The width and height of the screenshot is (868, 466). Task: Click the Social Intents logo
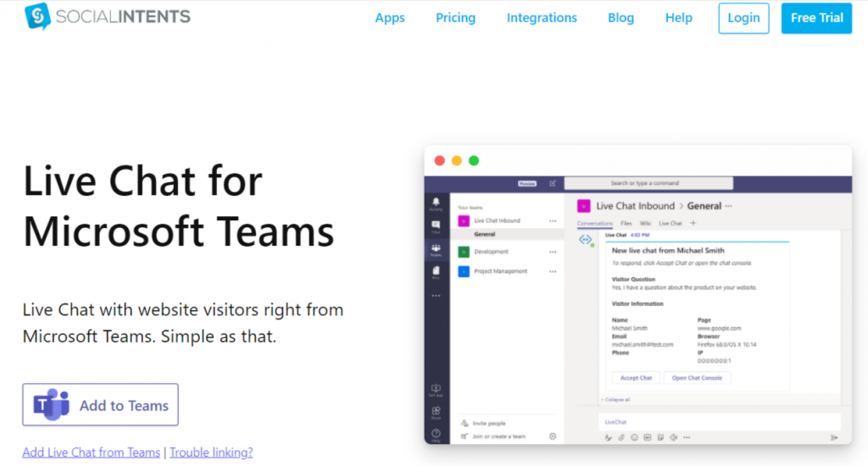point(108,17)
